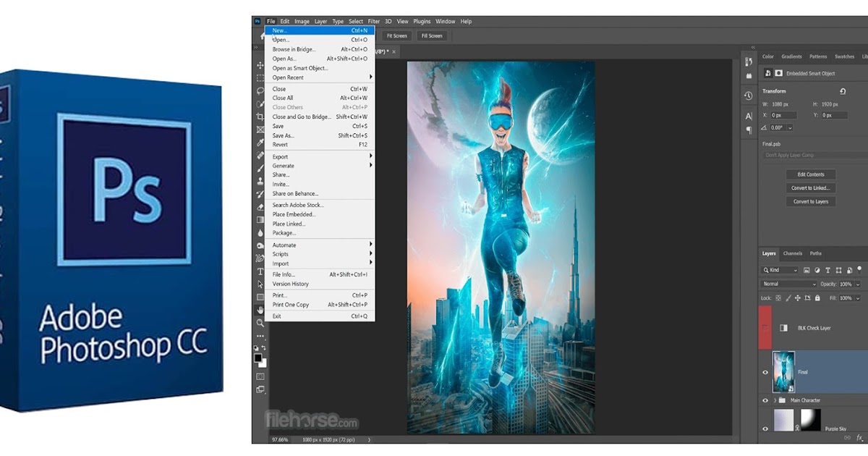This screenshot has width=868, height=456.
Task: Open the layer Kind filter dropdown
Action: click(780, 270)
